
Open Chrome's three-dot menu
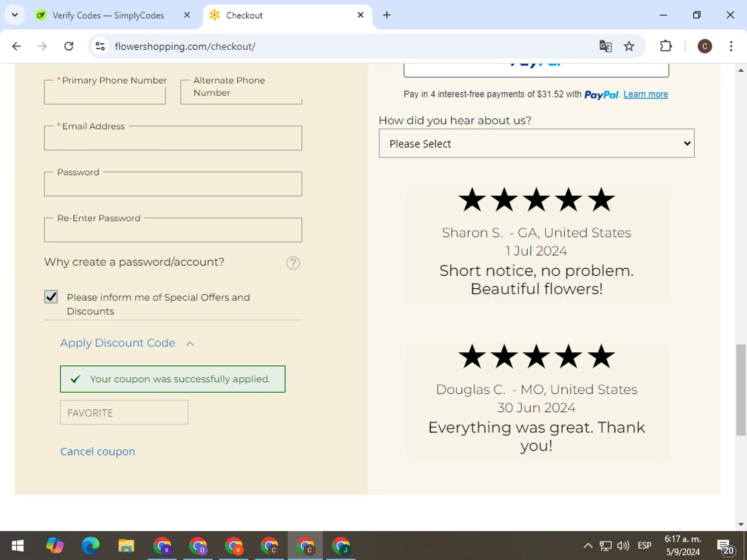click(x=731, y=46)
